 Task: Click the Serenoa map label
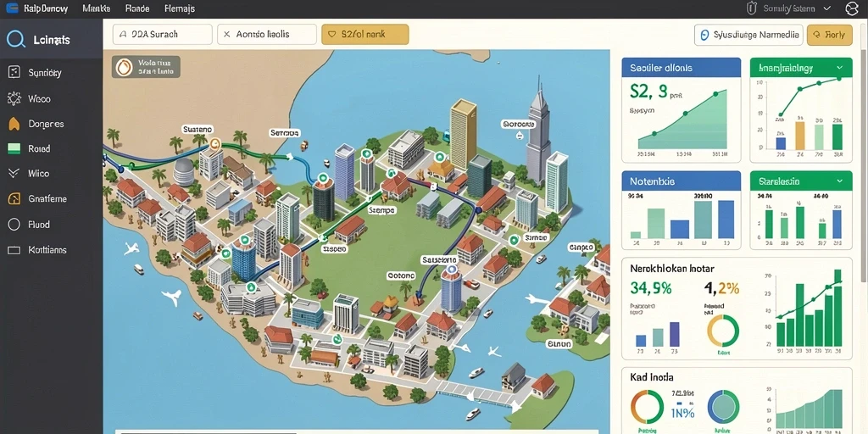pyautogui.click(x=285, y=133)
